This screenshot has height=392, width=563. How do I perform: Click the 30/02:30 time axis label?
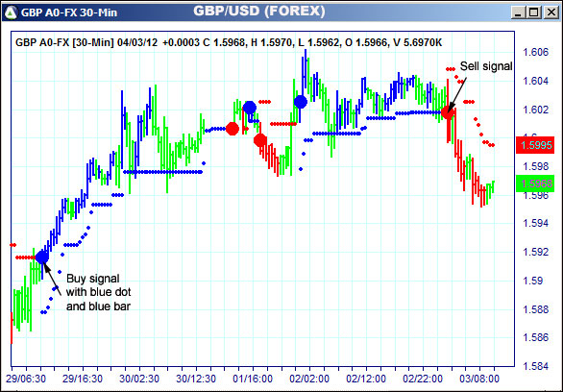click(139, 380)
